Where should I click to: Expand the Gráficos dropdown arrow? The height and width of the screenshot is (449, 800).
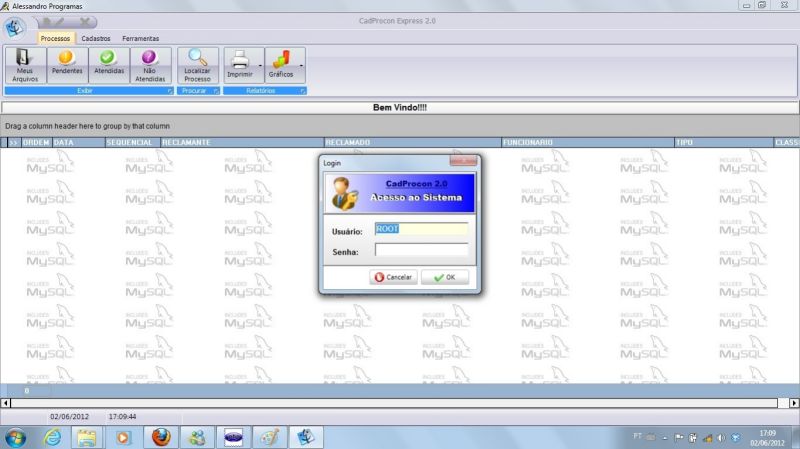pyautogui.click(x=301, y=66)
